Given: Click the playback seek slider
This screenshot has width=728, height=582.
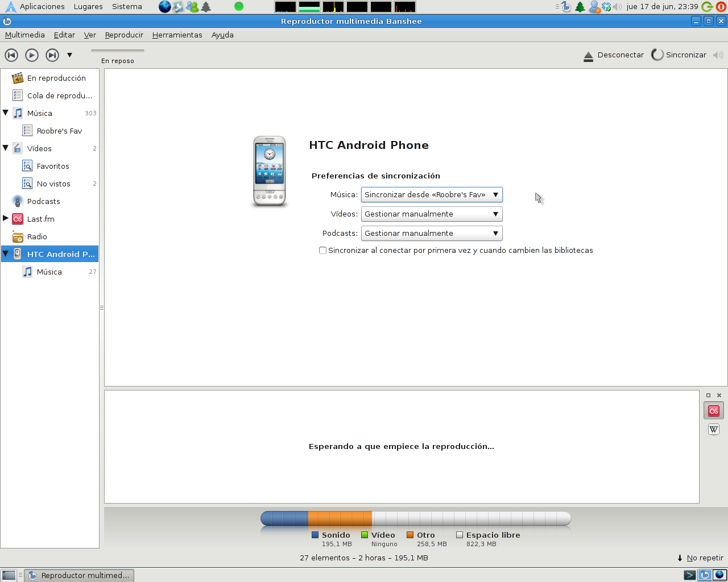Looking at the screenshot, I should [x=118, y=51].
